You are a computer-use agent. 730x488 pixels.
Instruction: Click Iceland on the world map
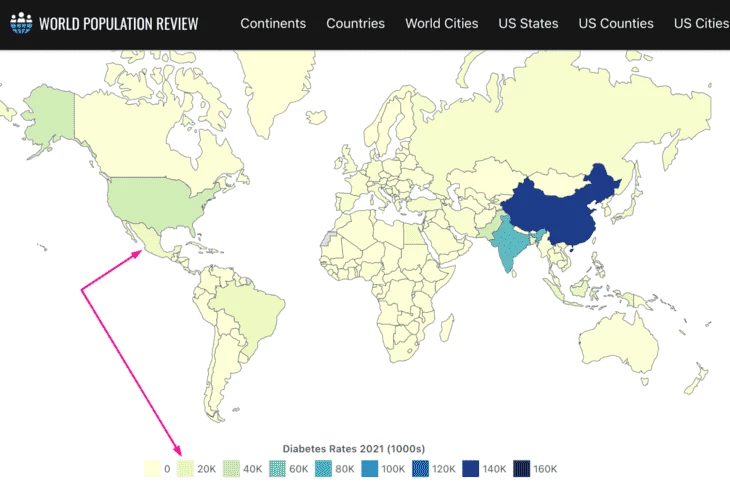pyautogui.click(x=317, y=116)
